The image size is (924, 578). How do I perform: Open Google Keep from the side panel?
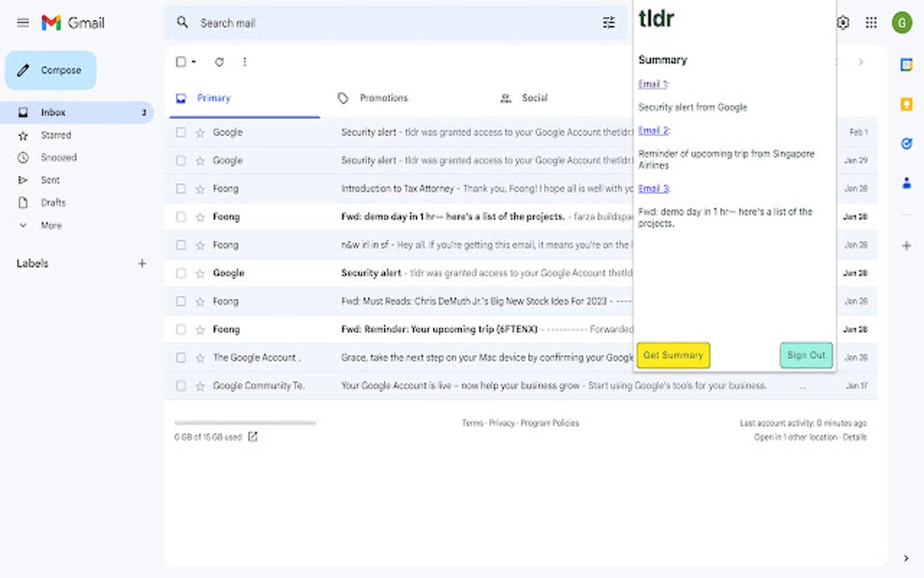906,103
